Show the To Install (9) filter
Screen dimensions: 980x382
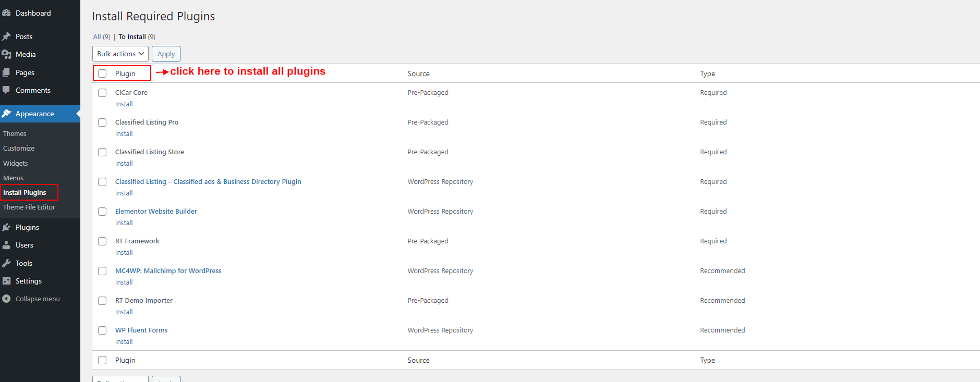click(x=137, y=37)
